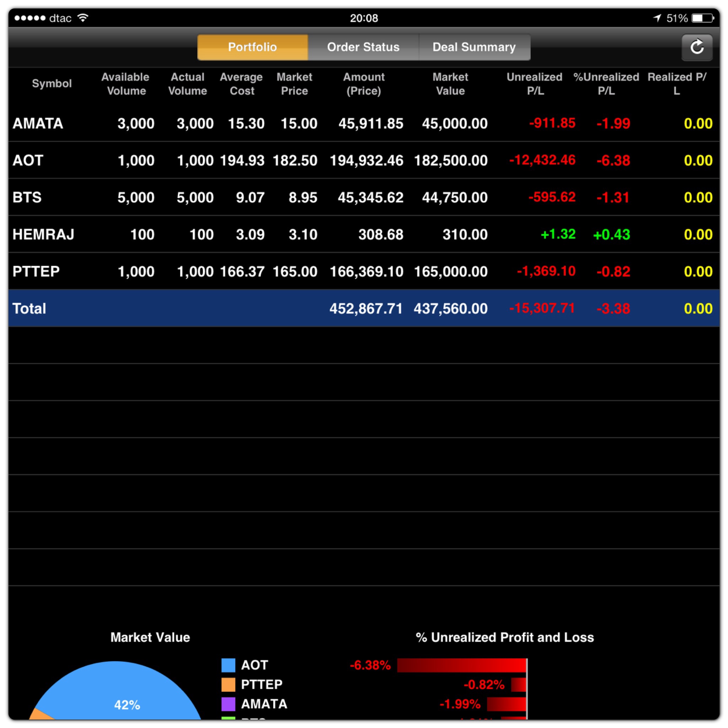The height and width of the screenshot is (728, 728).
Task: Switch to the Order Status tab
Action: click(363, 47)
